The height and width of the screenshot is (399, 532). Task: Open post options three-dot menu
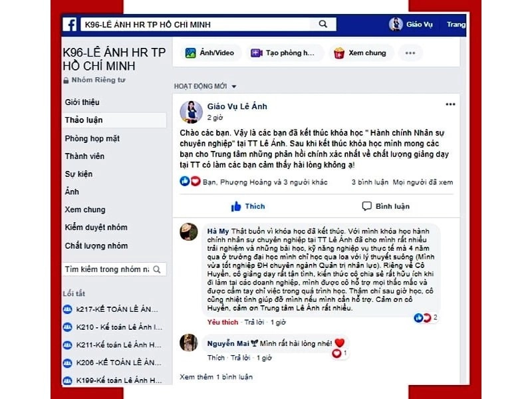450,104
